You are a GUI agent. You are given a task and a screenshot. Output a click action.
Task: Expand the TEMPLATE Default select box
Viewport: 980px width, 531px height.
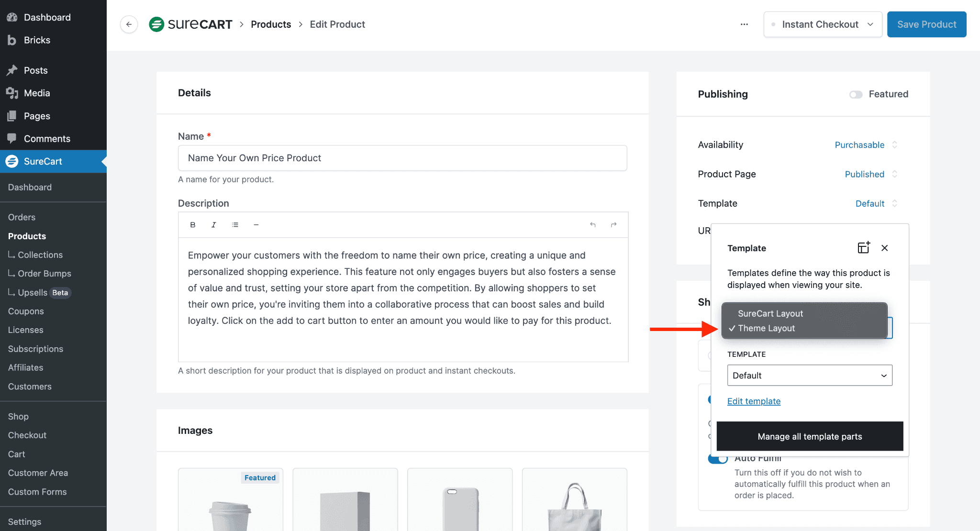(x=809, y=376)
